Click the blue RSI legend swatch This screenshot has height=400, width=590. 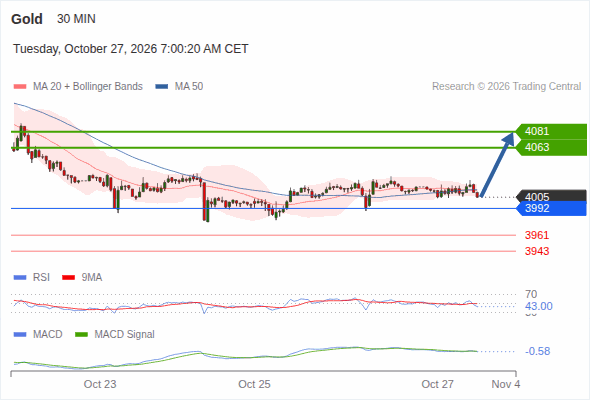pos(20,278)
